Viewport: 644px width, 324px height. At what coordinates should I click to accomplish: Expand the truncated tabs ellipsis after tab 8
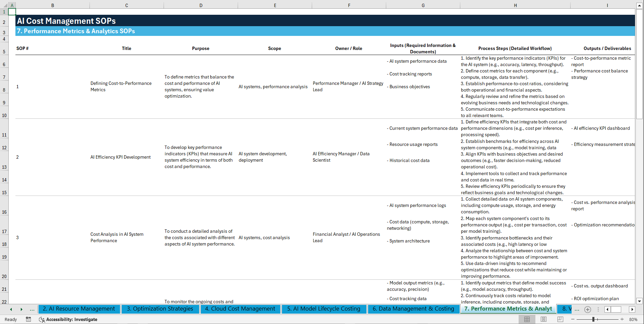577,310
